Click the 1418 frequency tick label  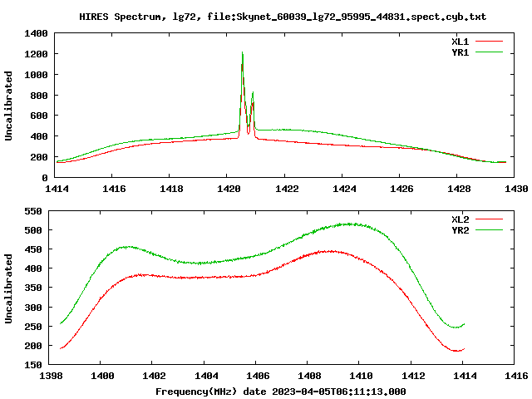pos(171,189)
